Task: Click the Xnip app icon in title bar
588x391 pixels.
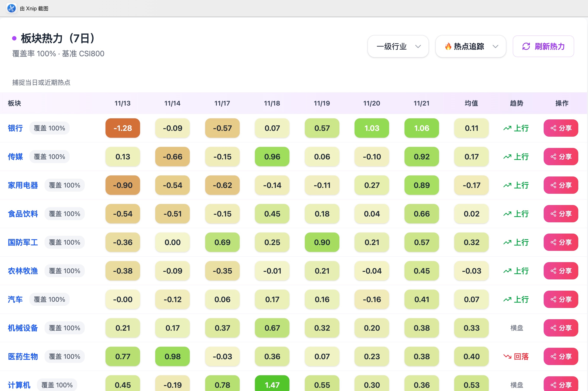Action: tap(11, 8)
